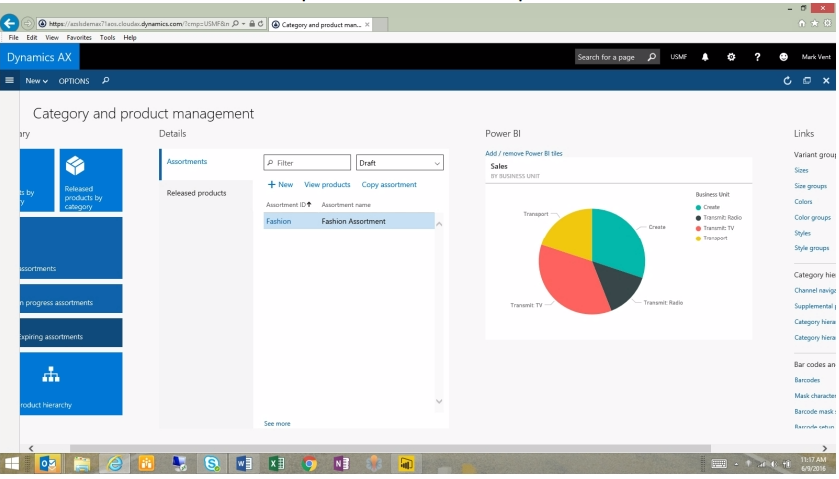Click the search icon beside OPTIONS

(106, 81)
